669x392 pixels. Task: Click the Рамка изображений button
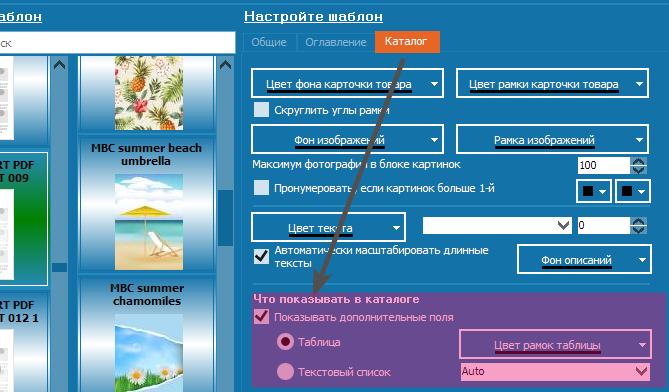[x=552, y=139]
